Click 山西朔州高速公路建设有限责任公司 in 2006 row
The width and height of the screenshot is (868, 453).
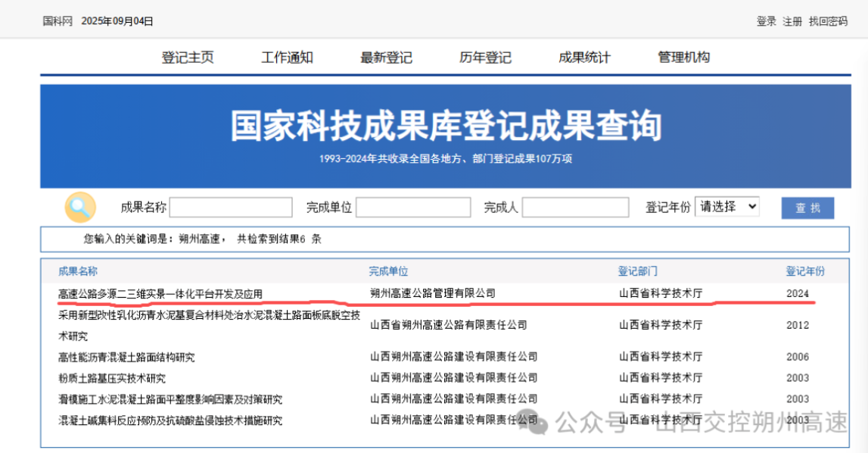tap(454, 357)
